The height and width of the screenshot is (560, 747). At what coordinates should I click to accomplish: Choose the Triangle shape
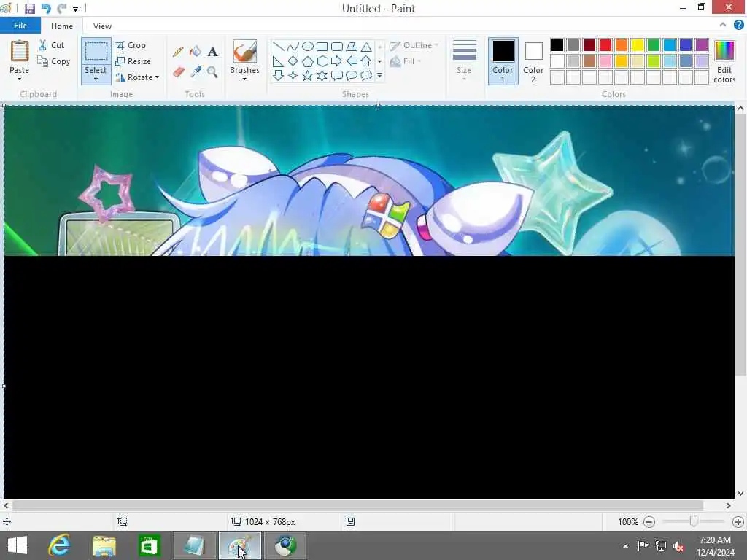[x=366, y=46]
